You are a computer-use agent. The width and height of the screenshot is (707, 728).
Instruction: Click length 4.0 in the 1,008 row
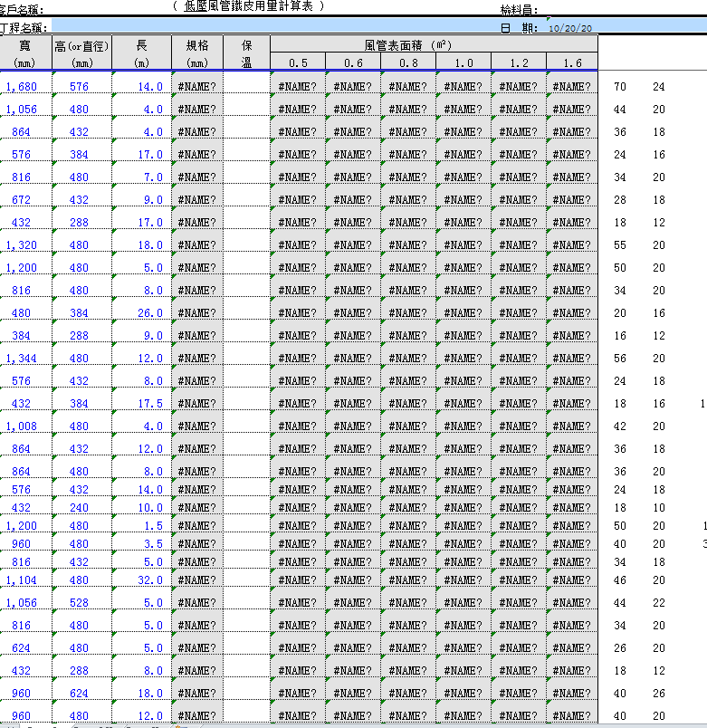point(141,422)
